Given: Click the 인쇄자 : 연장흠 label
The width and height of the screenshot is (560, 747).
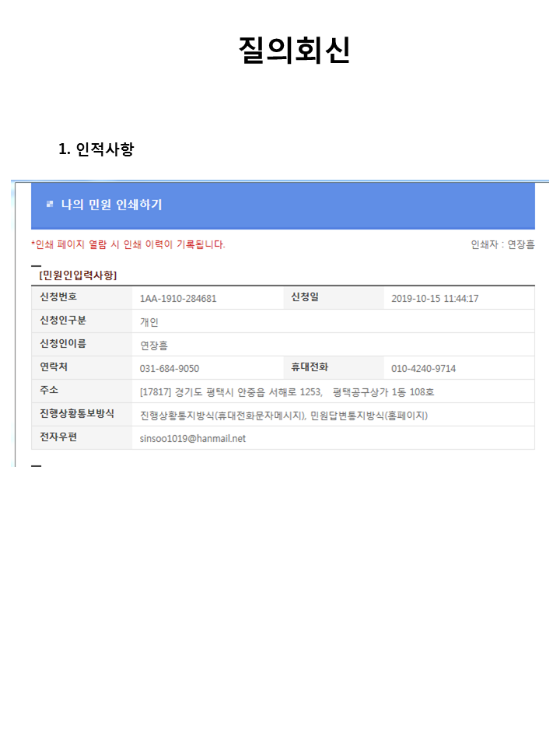Looking at the screenshot, I should [x=502, y=244].
